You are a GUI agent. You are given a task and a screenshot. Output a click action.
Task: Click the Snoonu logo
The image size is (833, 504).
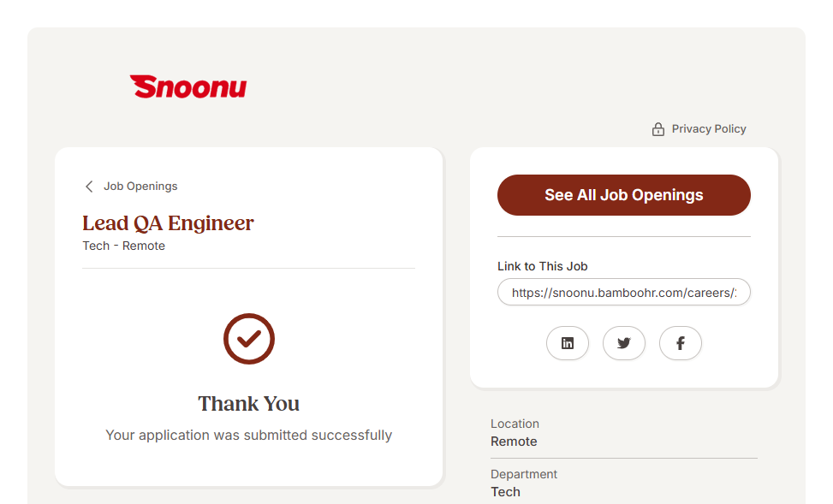(x=188, y=86)
